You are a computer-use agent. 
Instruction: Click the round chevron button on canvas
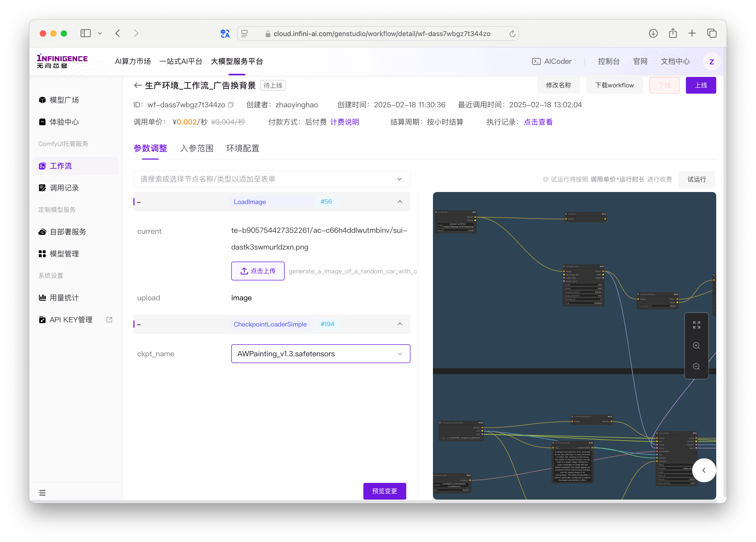coord(704,470)
